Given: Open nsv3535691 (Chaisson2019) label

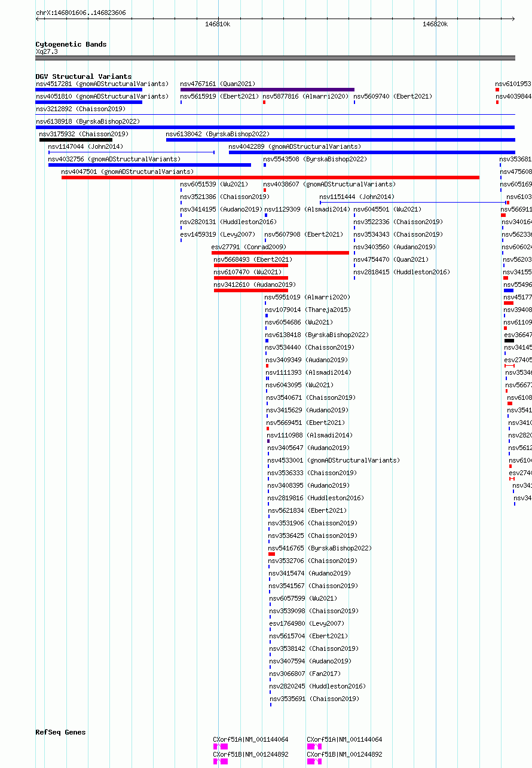Looking at the screenshot, I should [x=314, y=699].
